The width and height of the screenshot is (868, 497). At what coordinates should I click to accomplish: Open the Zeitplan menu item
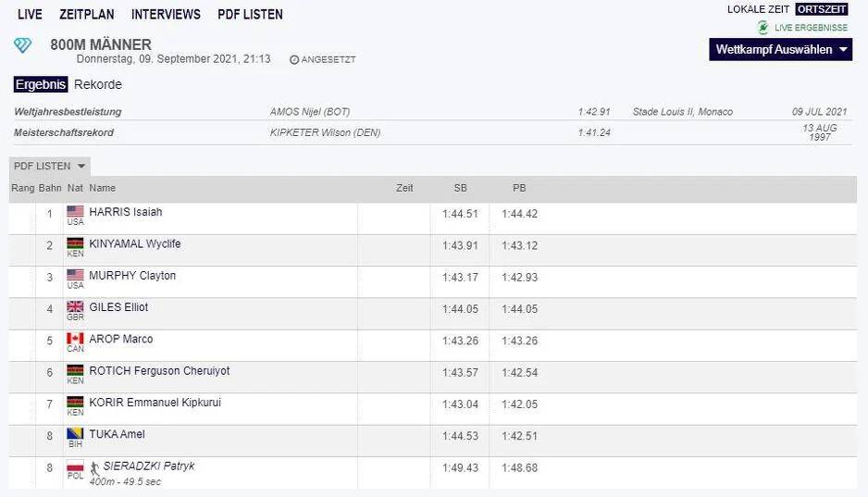(86, 14)
